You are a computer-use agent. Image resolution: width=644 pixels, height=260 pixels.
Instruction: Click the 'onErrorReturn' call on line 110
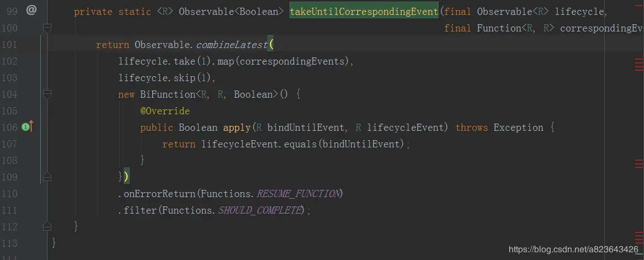[160, 193]
